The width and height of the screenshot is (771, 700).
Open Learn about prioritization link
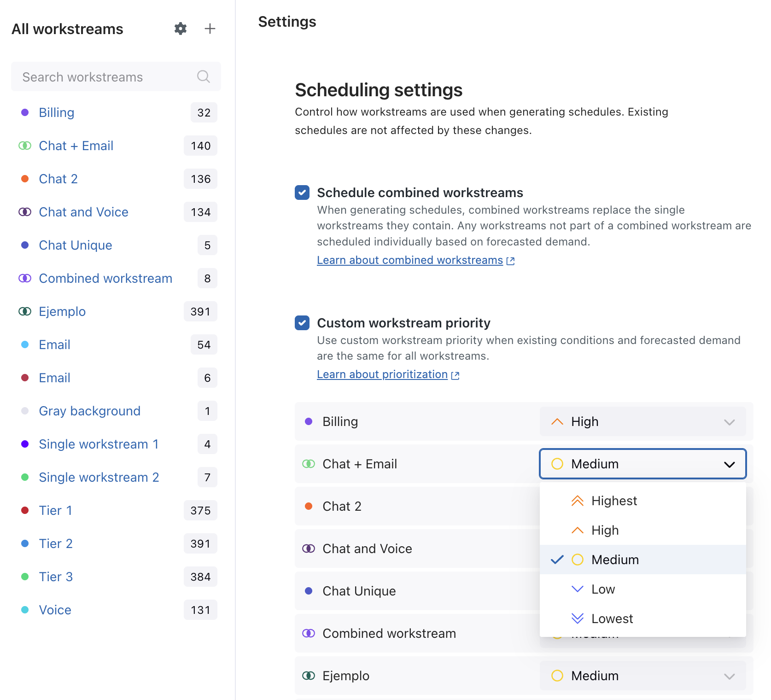pos(382,374)
